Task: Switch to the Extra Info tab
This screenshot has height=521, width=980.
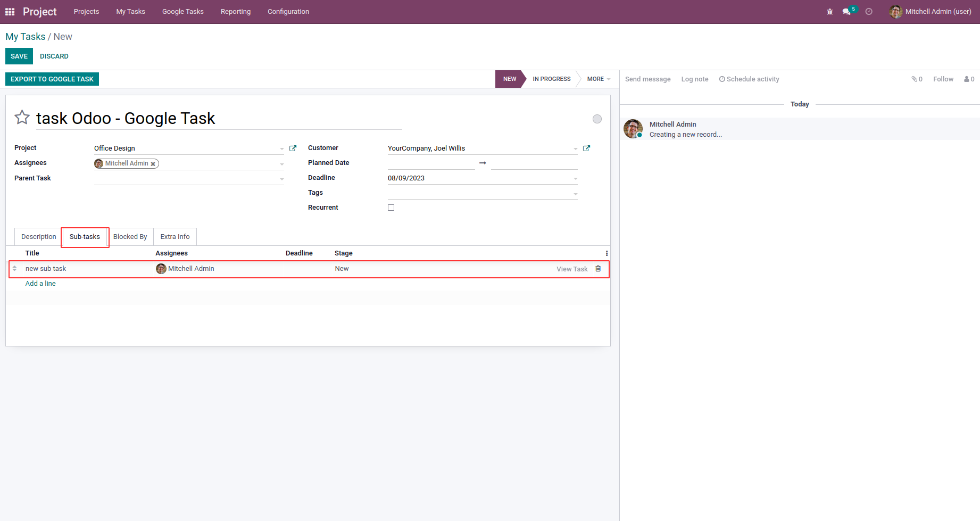Action: (x=175, y=237)
